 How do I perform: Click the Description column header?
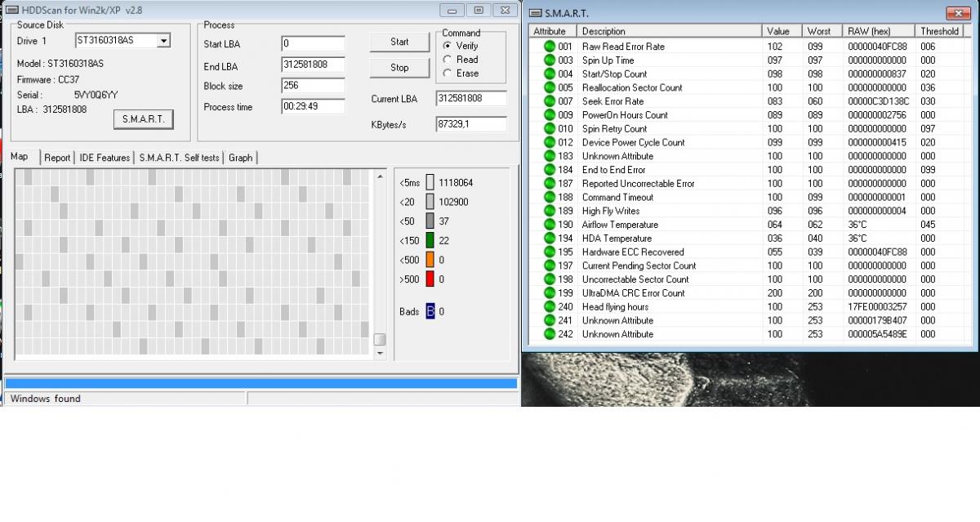pos(670,31)
